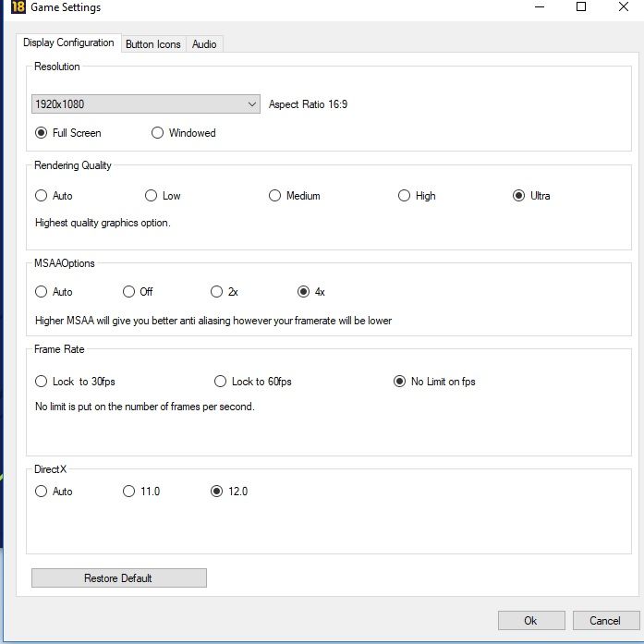Close the Game Settings window
This screenshot has height=644, width=644.
click(x=624, y=7)
